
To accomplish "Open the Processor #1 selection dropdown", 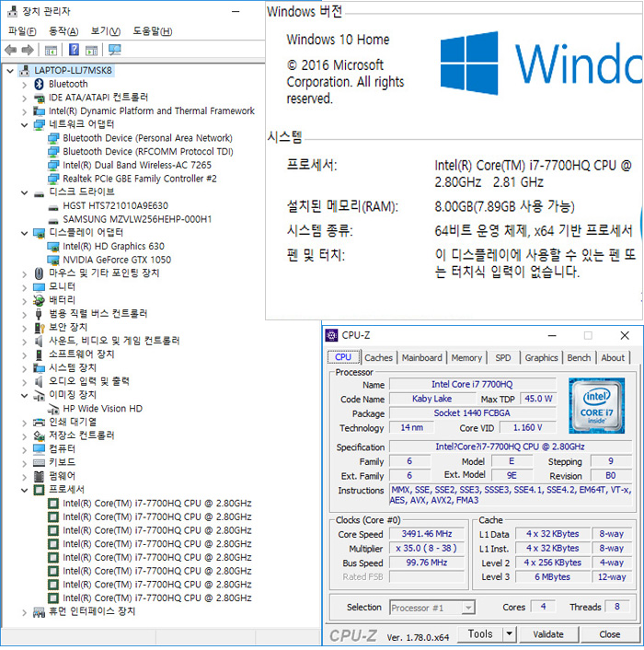I will point(468,608).
